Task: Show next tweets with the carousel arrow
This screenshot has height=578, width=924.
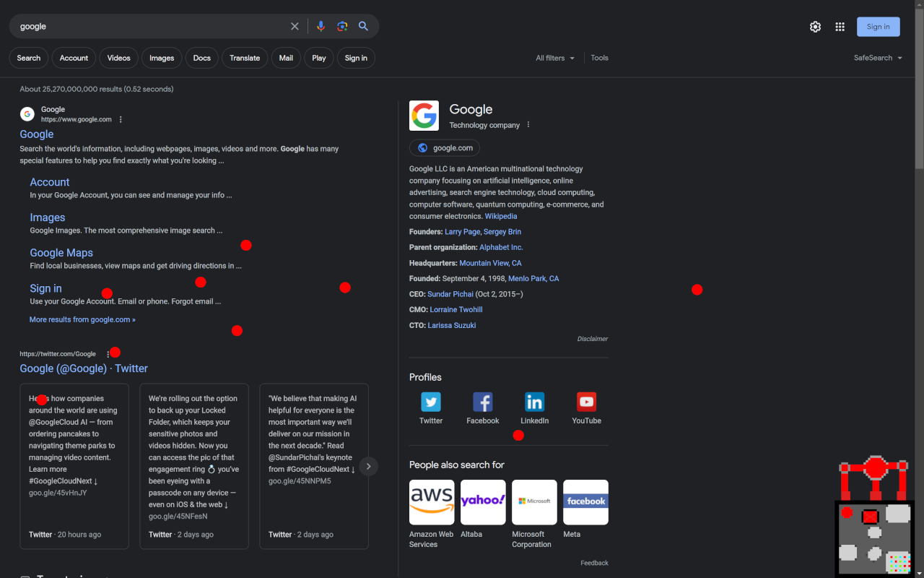Action: (x=368, y=466)
